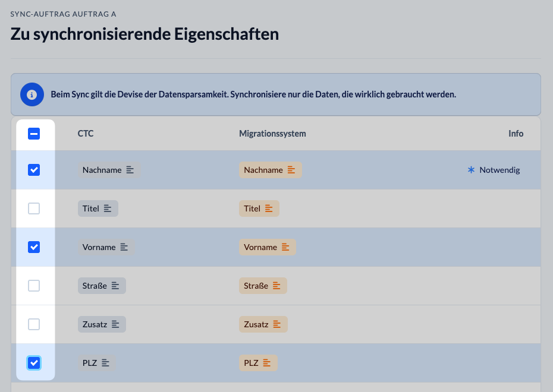
Task: Click the text-type icon beside CTC Nachname
Action: [130, 170]
